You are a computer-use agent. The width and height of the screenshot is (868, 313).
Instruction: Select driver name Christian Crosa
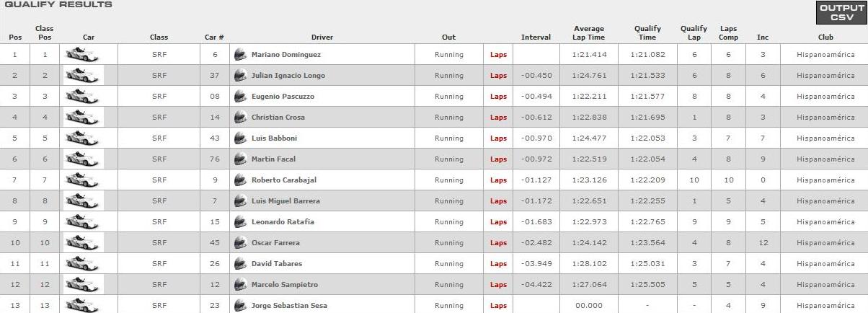tap(278, 118)
